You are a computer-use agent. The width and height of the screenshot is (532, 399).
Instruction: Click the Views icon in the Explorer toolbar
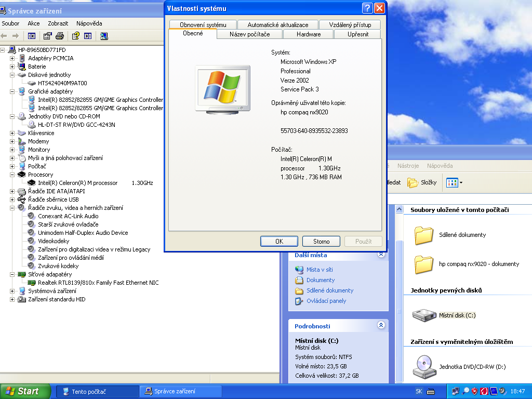click(x=453, y=182)
